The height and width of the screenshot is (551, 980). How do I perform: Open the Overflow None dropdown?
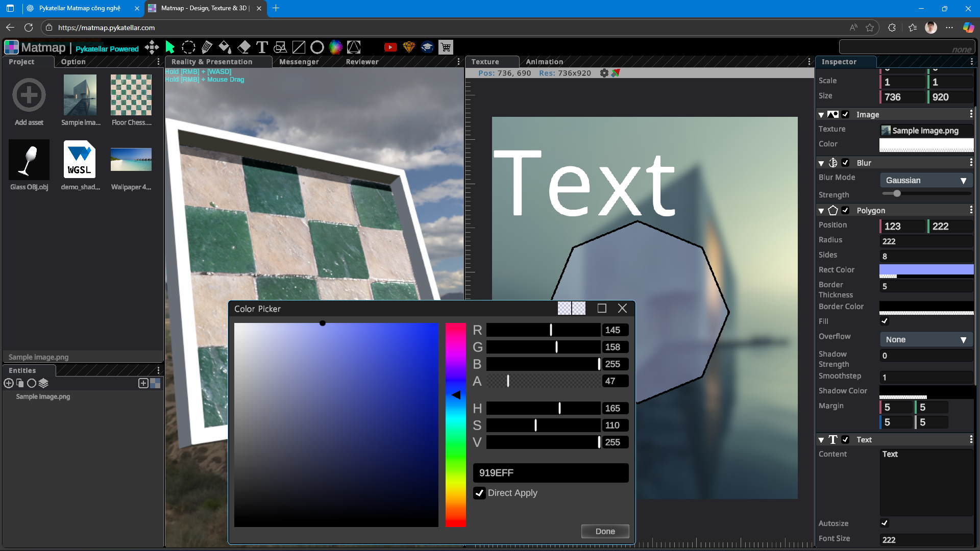click(926, 339)
